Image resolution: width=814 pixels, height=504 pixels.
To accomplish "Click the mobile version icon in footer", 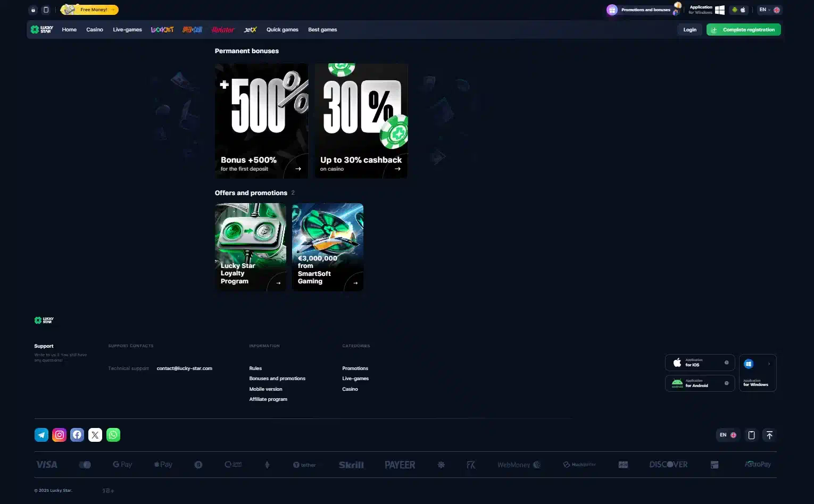I will click(x=751, y=435).
